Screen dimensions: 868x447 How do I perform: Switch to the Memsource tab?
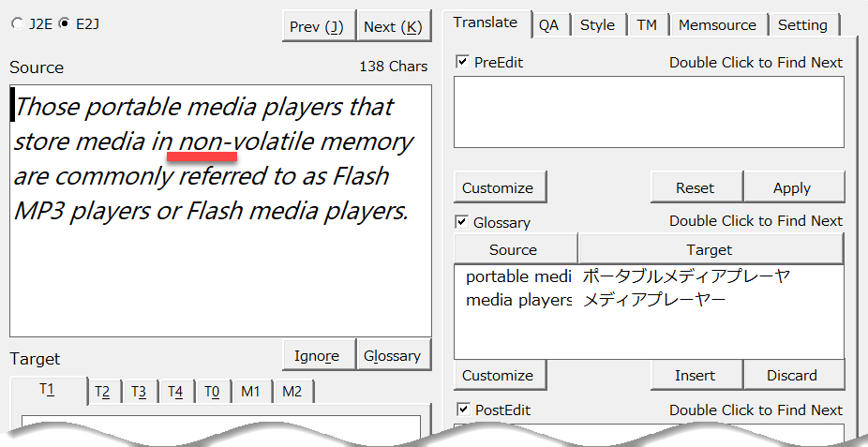(719, 25)
